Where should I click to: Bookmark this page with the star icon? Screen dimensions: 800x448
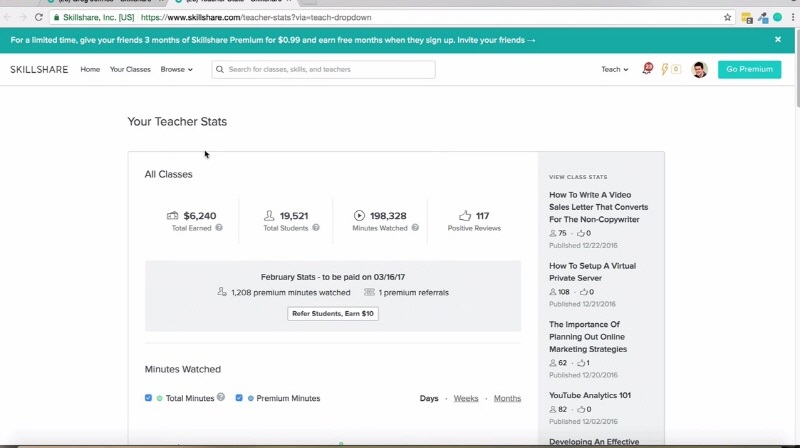click(x=728, y=17)
